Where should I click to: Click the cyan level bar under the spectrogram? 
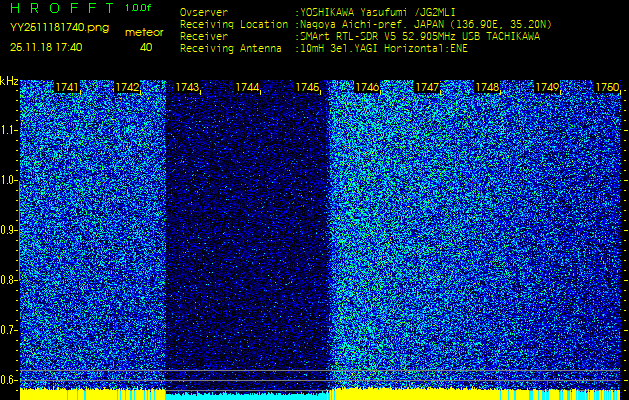pos(246,396)
